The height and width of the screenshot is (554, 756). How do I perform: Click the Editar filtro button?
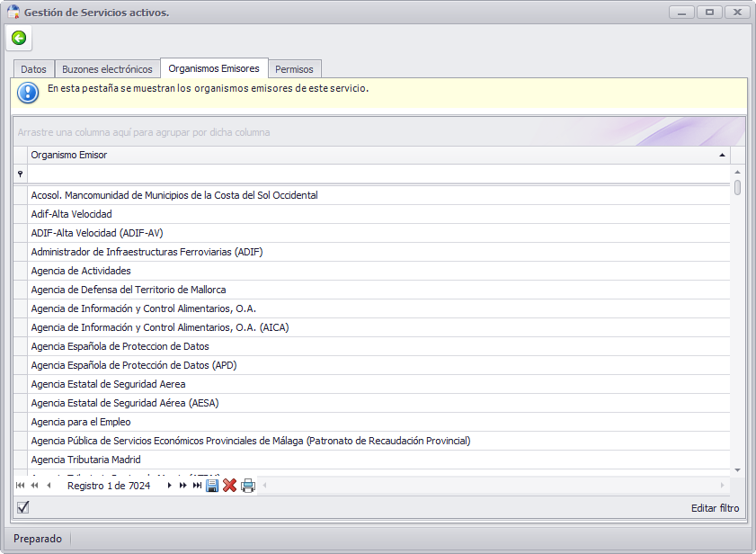(x=715, y=508)
